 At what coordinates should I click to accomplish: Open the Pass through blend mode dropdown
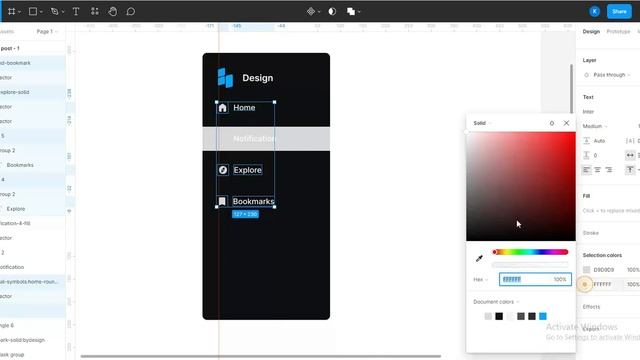click(x=612, y=75)
